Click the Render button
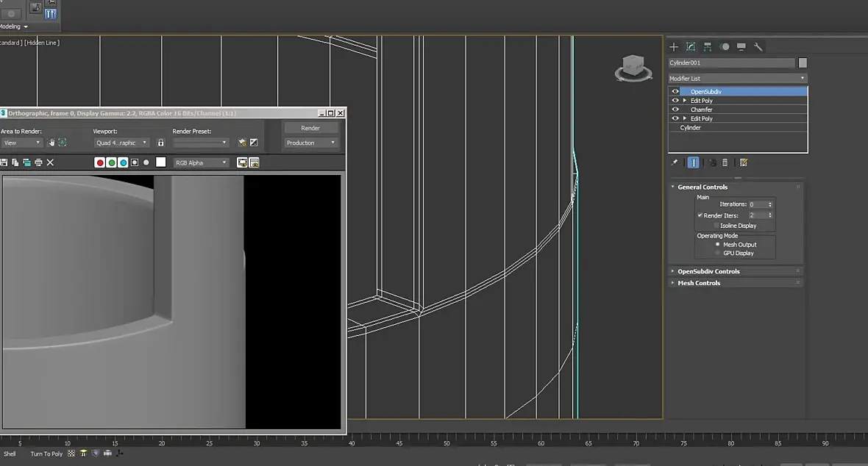The height and width of the screenshot is (466, 868). pyautogui.click(x=310, y=128)
